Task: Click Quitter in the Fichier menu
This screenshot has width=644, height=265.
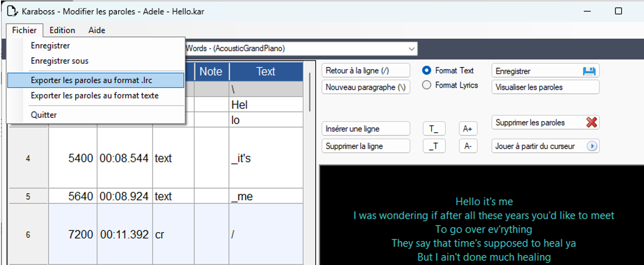Action: click(x=44, y=115)
